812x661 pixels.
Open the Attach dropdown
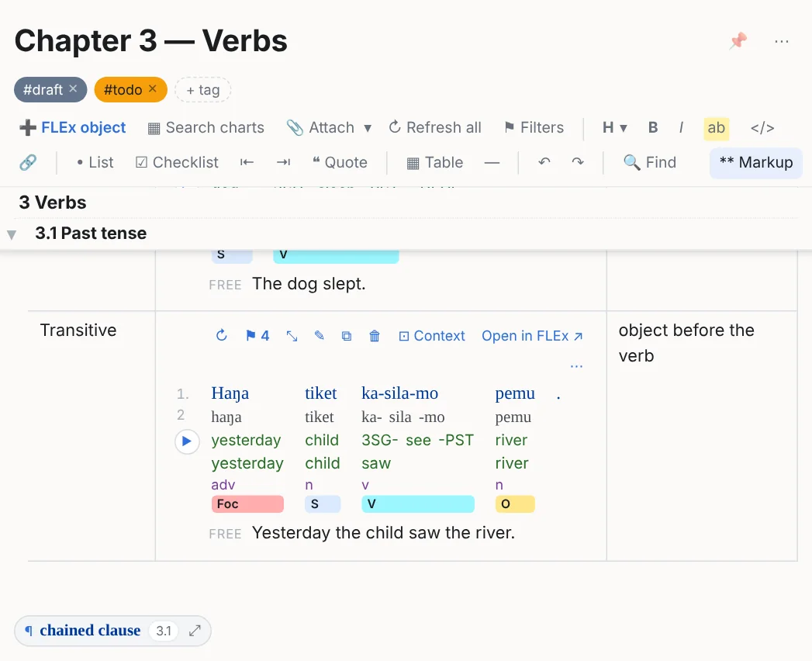point(330,127)
